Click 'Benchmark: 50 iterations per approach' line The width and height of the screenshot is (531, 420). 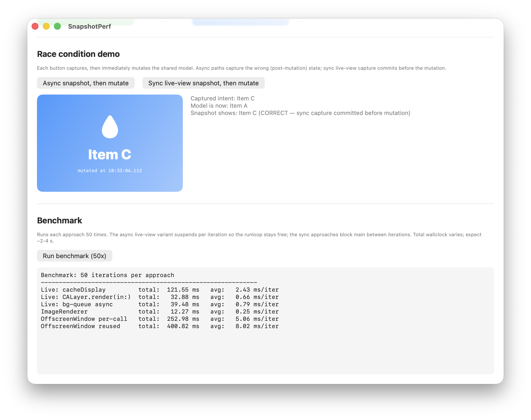(x=107, y=275)
